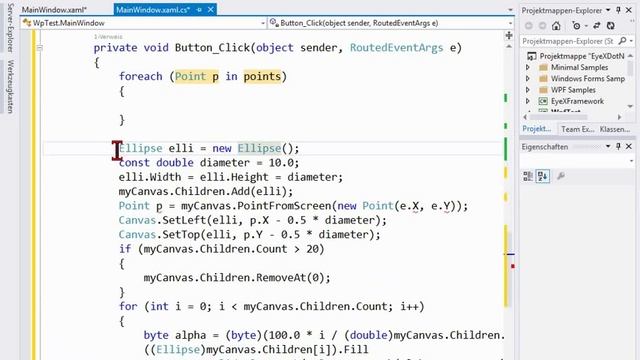The height and width of the screenshot is (360, 640).
Task: Click the explorer vertical scroll down arrow
Action: [x=631, y=106]
